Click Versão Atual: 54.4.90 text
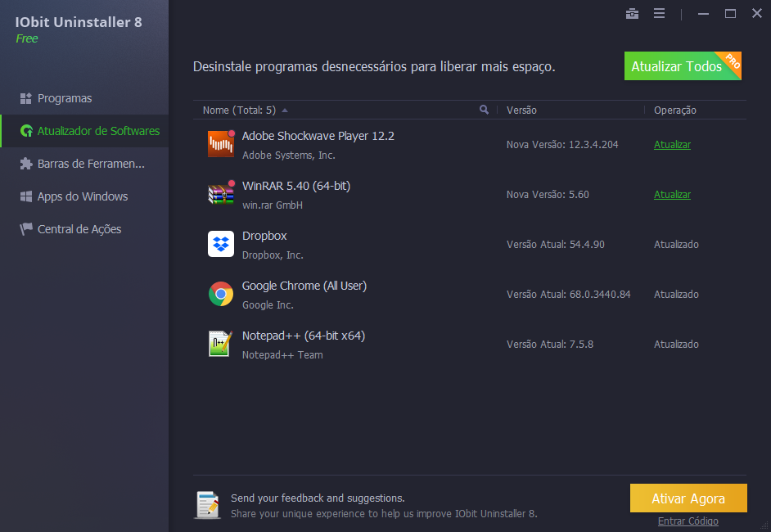This screenshot has height=532, width=771. (555, 245)
